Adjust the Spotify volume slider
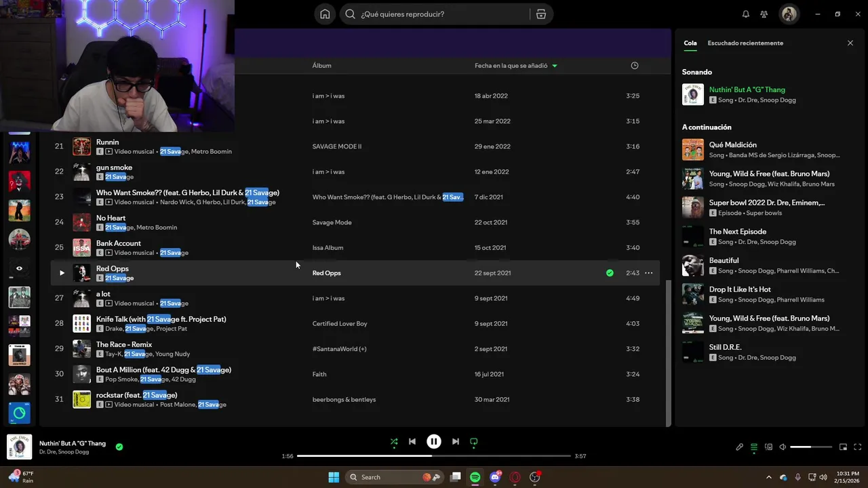 [x=811, y=447]
